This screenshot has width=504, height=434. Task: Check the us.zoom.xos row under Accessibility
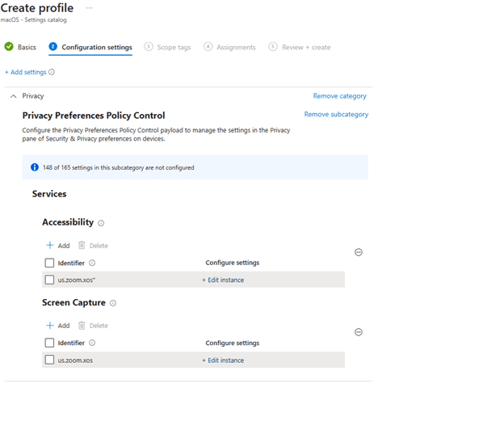[x=49, y=280]
